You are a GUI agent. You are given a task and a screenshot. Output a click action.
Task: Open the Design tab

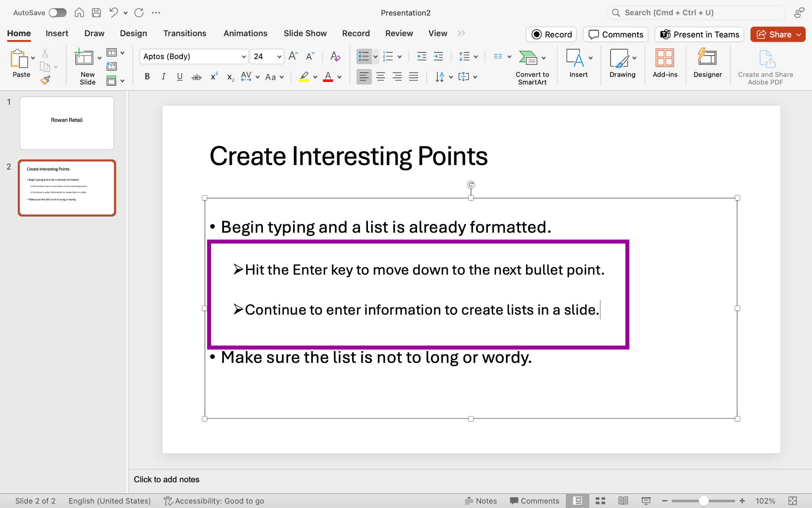coord(133,33)
